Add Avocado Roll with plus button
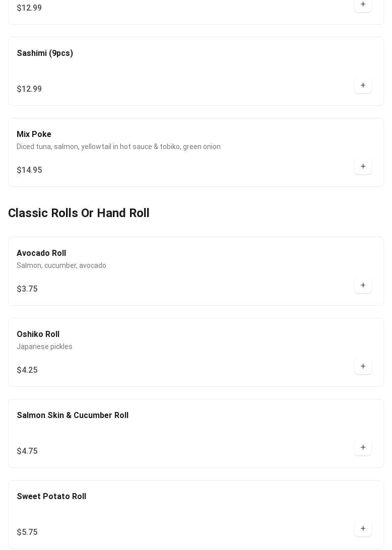Screen dimensions: 392x550 click(x=363, y=286)
